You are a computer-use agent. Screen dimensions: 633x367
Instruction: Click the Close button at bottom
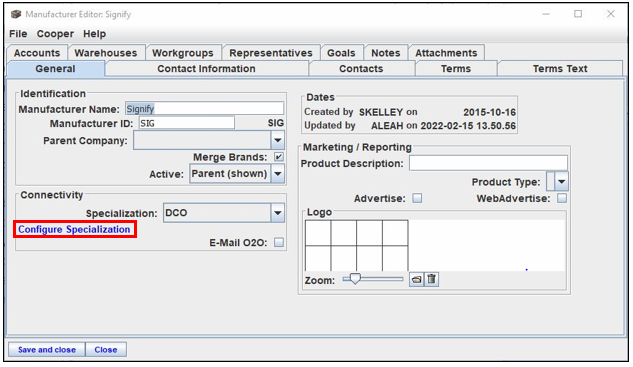point(106,350)
